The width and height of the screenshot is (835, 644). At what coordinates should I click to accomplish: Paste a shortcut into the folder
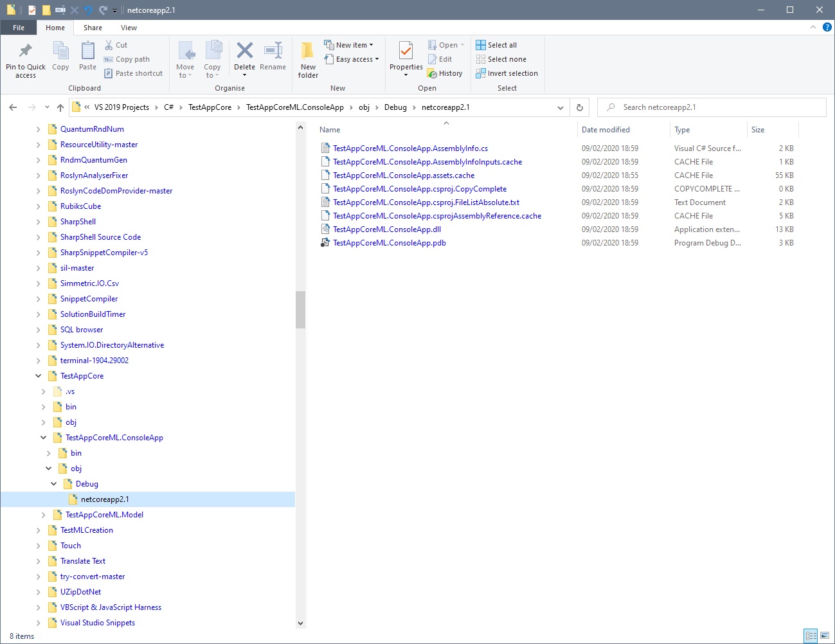pos(133,73)
